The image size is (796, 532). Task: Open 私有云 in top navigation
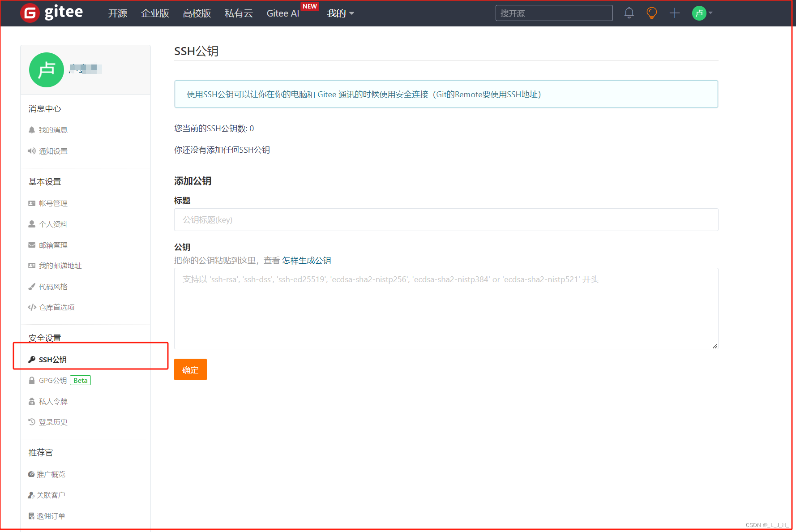pos(239,13)
